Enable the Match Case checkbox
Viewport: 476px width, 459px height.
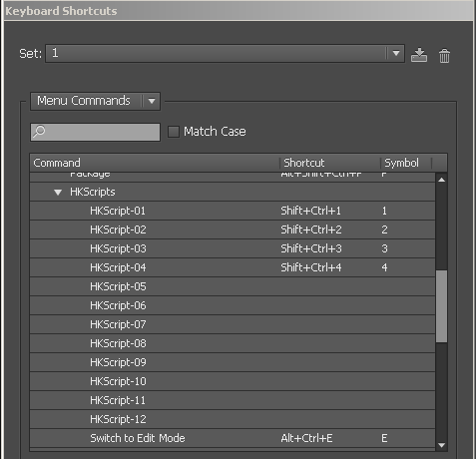click(x=174, y=132)
